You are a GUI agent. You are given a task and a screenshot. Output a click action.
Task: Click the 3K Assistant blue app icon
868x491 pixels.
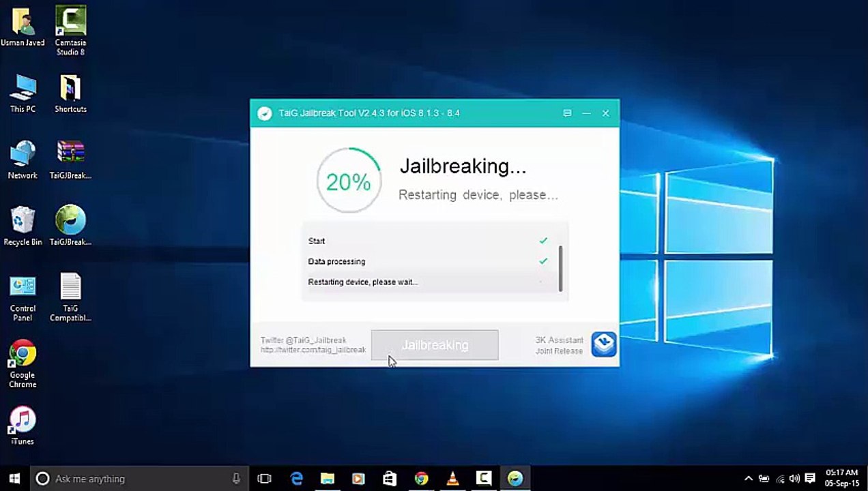click(x=603, y=344)
